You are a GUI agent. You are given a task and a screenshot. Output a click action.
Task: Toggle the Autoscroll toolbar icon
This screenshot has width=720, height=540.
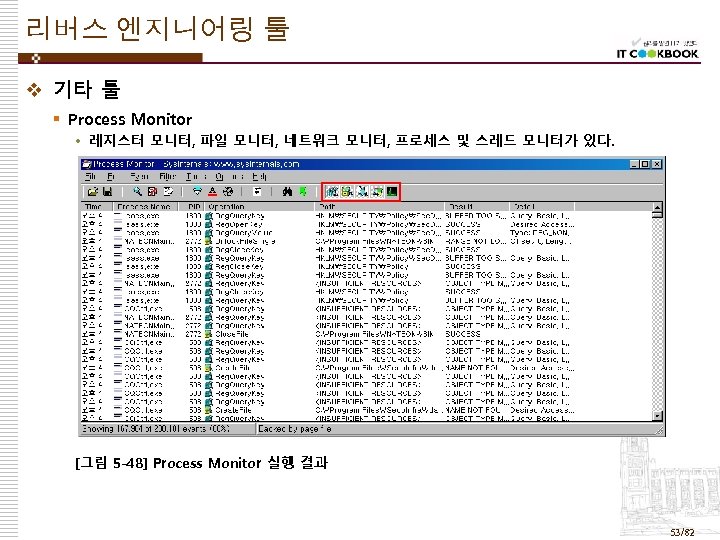click(152, 191)
